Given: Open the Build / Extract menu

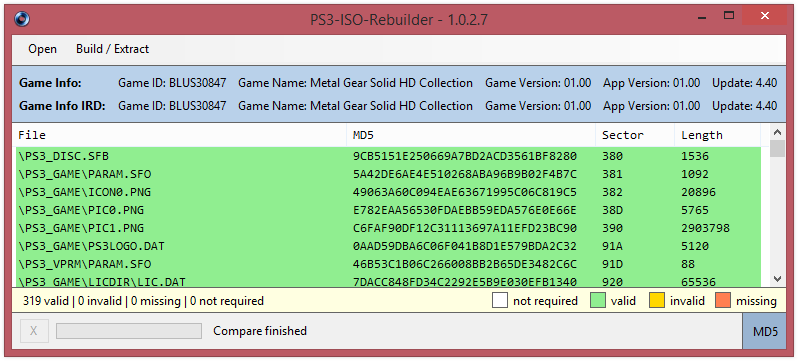Looking at the screenshot, I should (x=112, y=49).
